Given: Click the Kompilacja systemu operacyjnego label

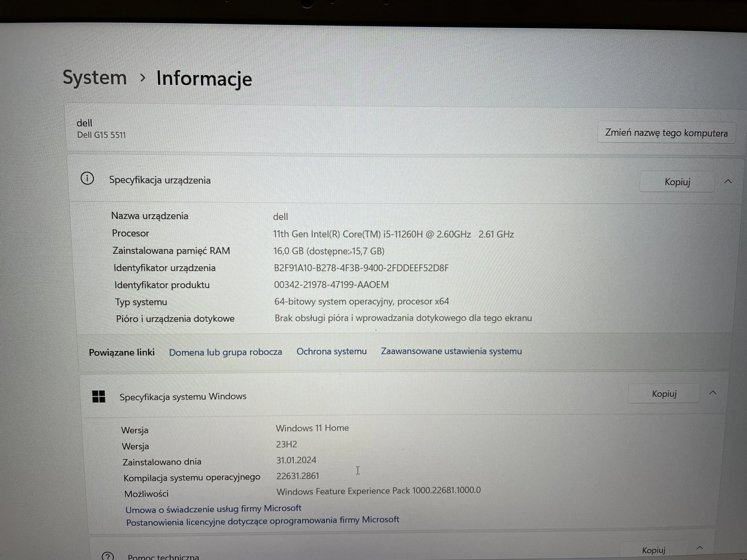Looking at the screenshot, I should pos(192,478).
